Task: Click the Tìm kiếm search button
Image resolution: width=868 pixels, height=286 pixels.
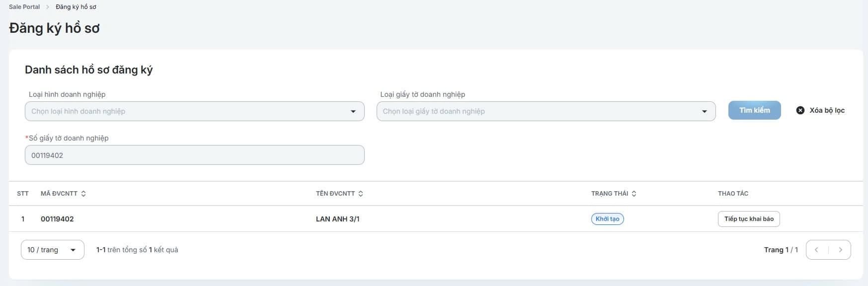Action: coord(754,110)
